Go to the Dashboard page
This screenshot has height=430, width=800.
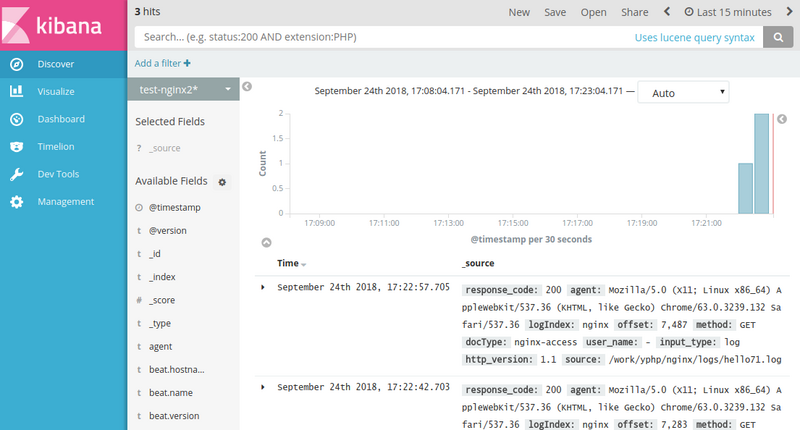pos(63,119)
